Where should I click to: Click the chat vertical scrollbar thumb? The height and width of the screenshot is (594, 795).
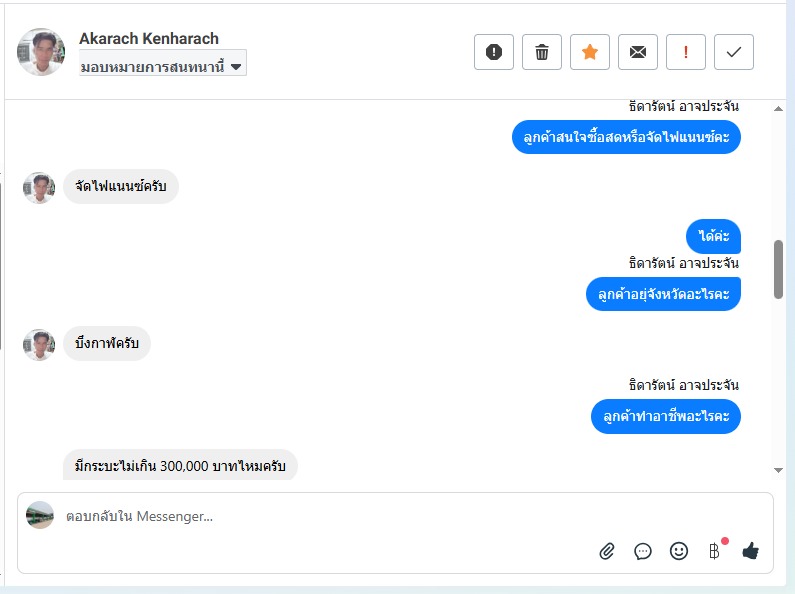tap(779, 269)
